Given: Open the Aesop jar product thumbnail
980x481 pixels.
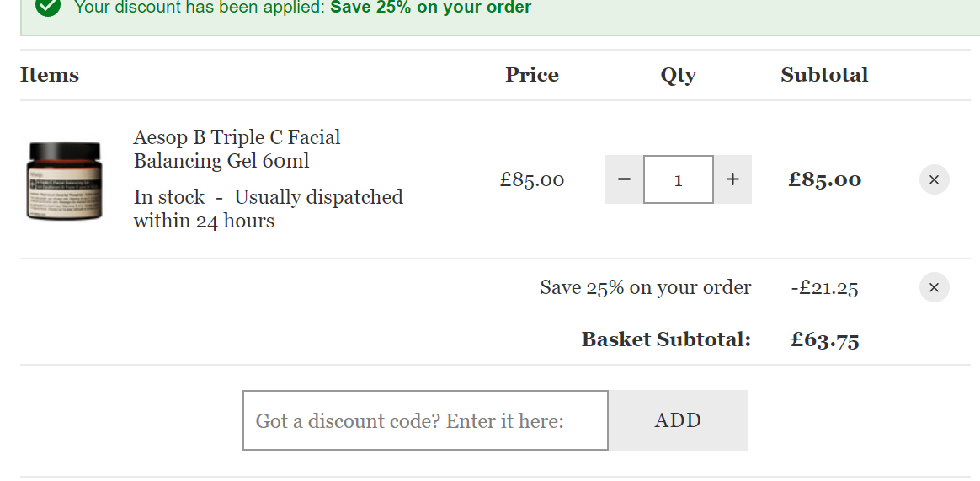Looking at the screenshot, I should [63, 180].
